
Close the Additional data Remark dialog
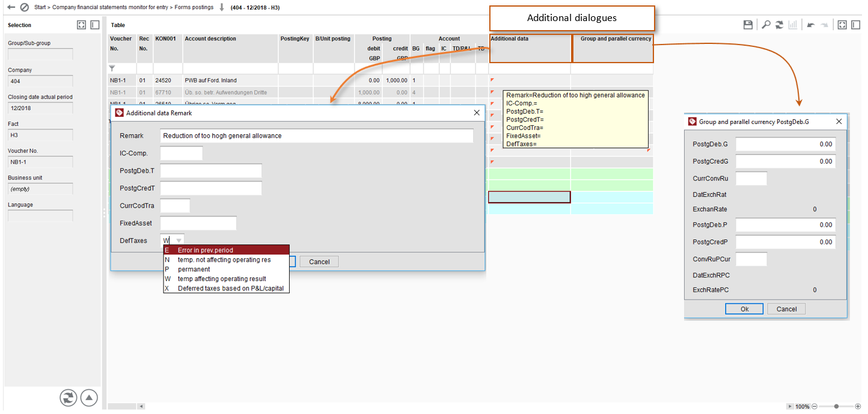tap(477, 113)
